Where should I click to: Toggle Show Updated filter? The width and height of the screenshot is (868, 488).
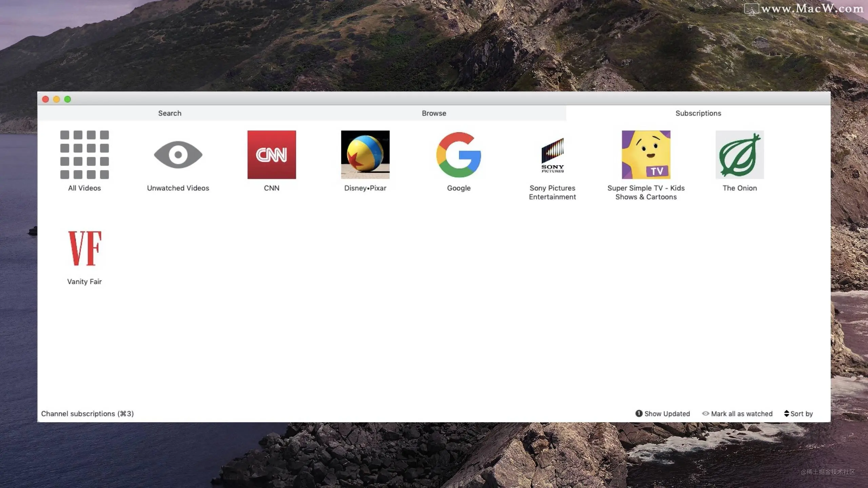(663, 413)
